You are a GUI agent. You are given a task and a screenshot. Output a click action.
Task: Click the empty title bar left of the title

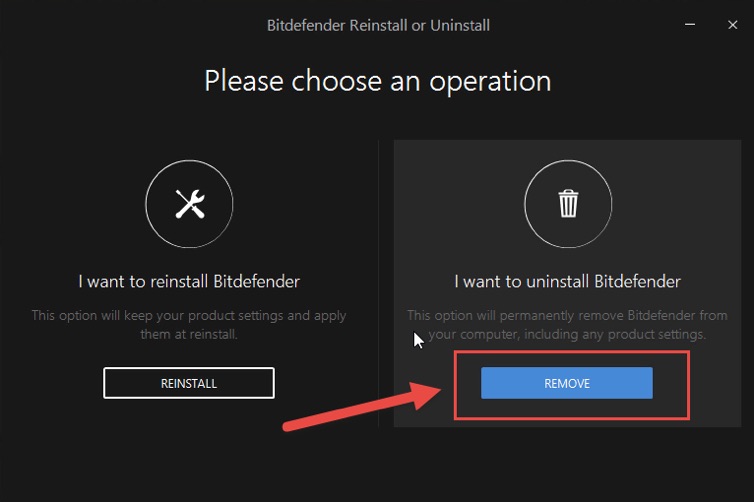click(120, 24)
